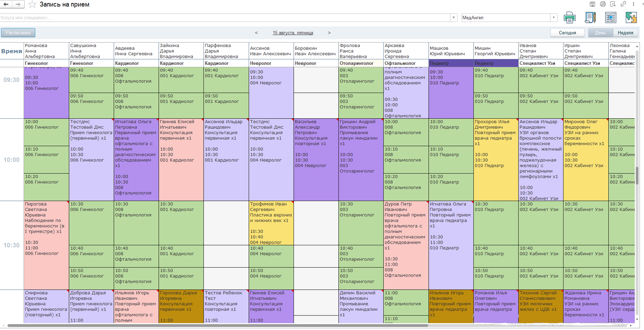
Task: Click the Сегодня button
Action: click(x=567, y=33)
